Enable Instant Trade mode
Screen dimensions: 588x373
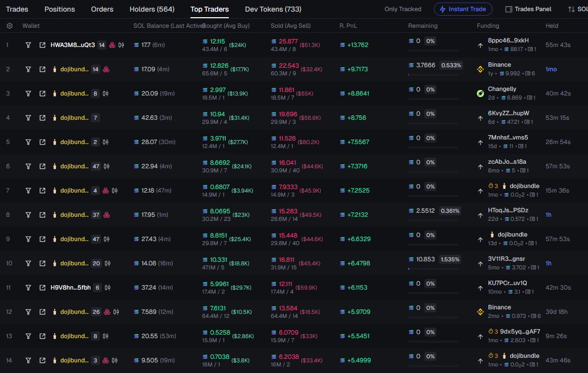click(x=463, y=9)
